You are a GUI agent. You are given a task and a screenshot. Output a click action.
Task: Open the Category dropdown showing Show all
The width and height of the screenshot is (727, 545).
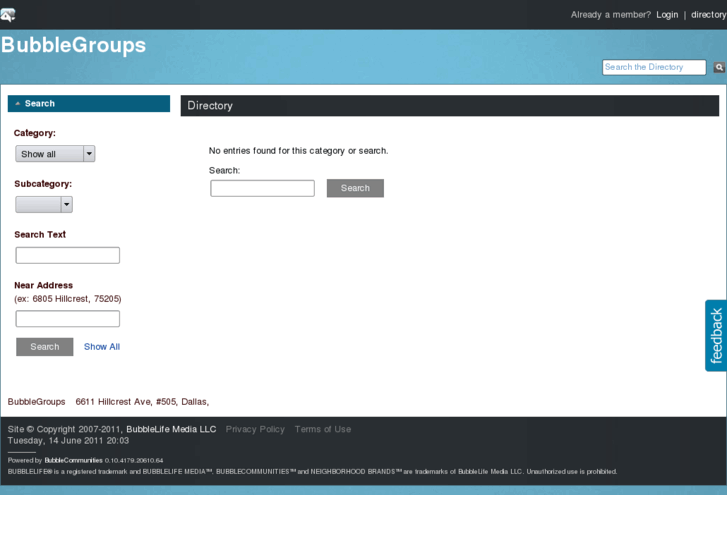pos(55,154)
